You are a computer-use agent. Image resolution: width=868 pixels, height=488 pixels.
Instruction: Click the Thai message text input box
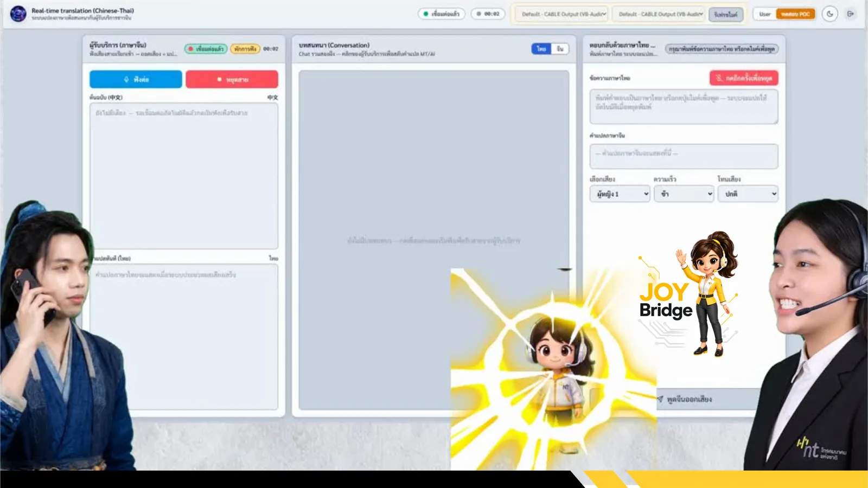click(x=684, y=107)
